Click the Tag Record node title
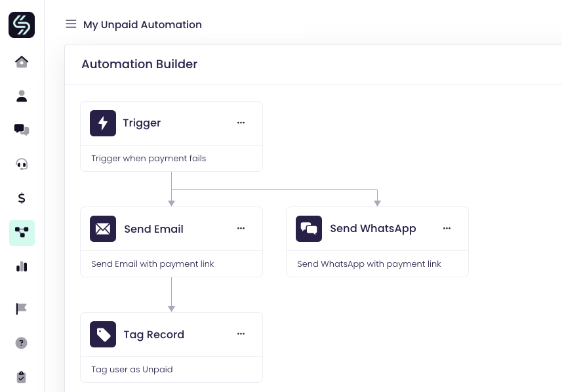 click(x=153, y=334)
